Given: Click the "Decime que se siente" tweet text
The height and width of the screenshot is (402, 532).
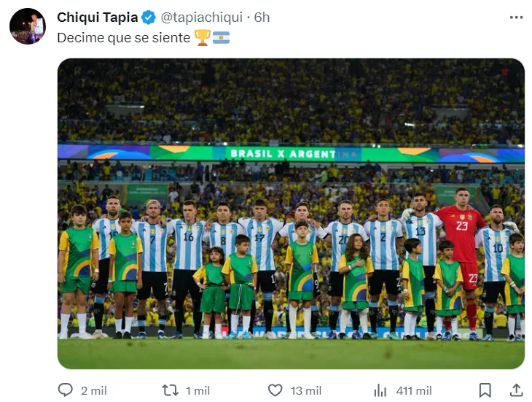Looking at the screenshot, I should click(123, 36).
